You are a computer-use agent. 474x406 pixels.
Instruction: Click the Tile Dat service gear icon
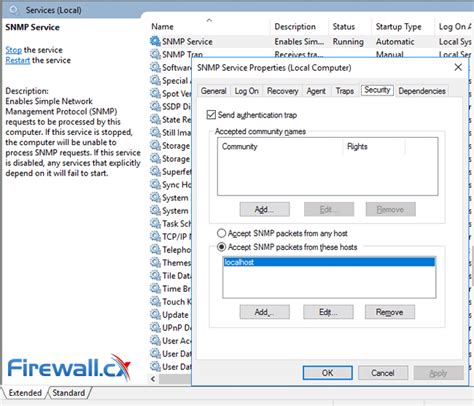click(155, 275)
